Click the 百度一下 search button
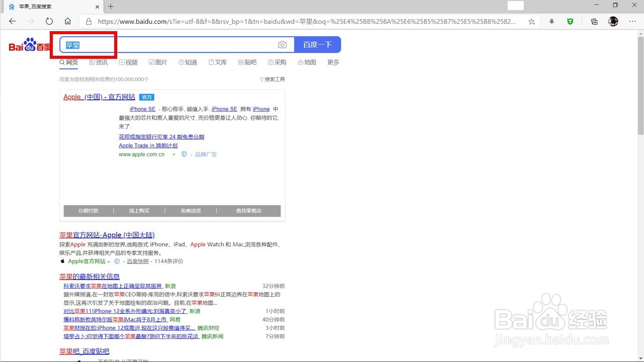 317,45
